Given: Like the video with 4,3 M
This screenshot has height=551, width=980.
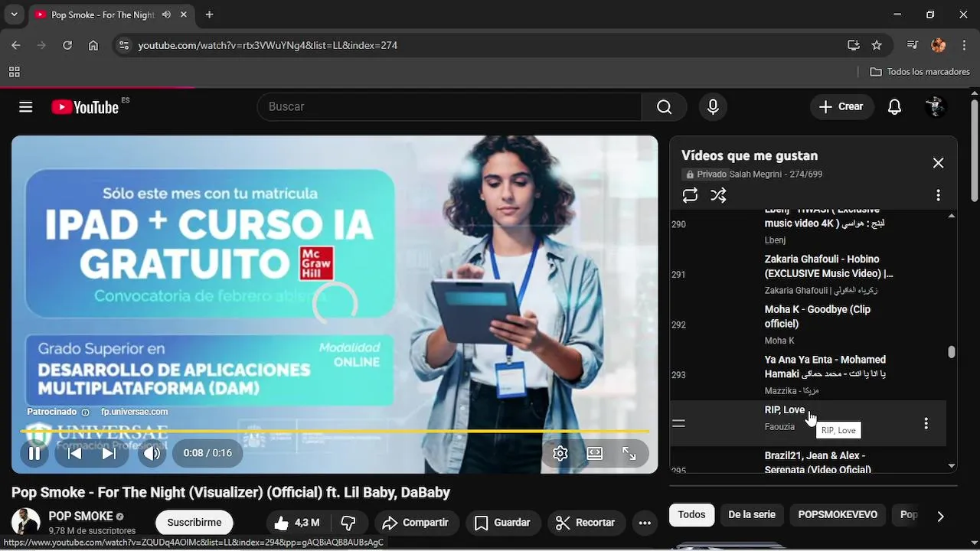Looking at the screenshot, I should point(297,523).
